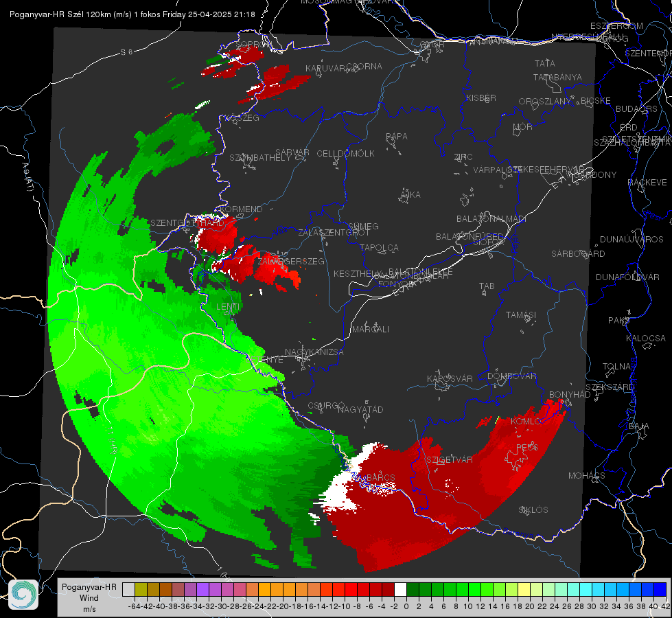This screenshot has height=618, width=672.
Task: Choose the darkest green swatch above 0
Action: 413,589
